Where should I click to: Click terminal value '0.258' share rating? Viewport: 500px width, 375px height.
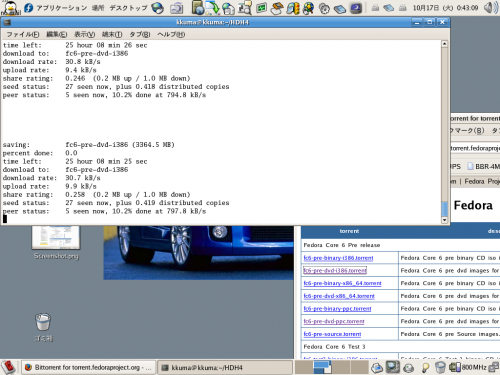pyautogui.click(x=75, y=195)
